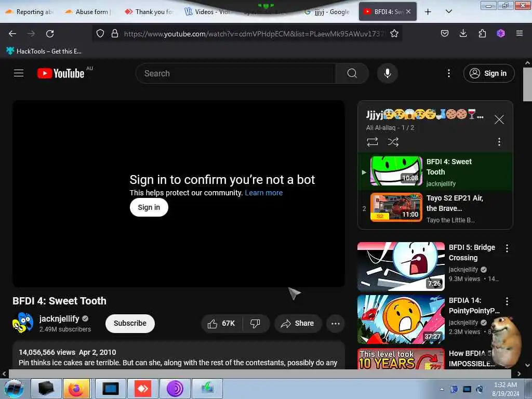Open options menu for BFDI 5: Bridge Crossing

pyautogui.click(x=507, y=248)
